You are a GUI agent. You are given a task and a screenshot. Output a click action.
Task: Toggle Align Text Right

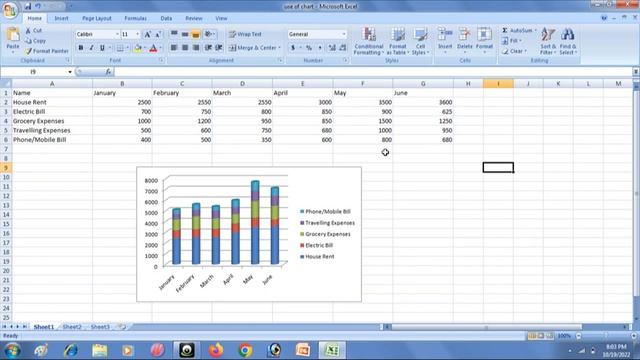pyautogui.click(x=196, y=48)
